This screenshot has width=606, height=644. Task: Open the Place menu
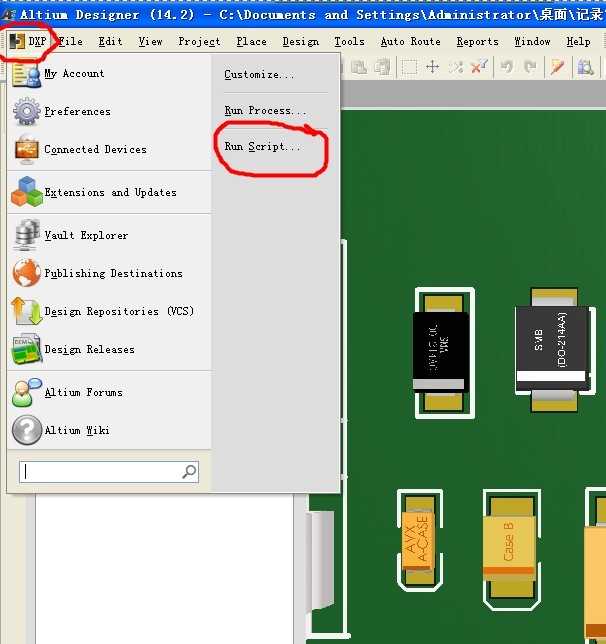251,41
